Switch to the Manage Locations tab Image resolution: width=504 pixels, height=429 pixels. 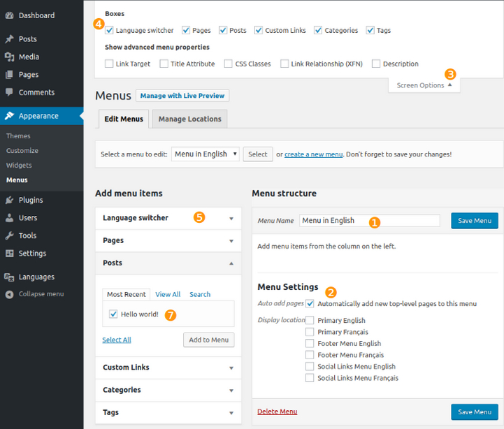[x=189, y=119]
